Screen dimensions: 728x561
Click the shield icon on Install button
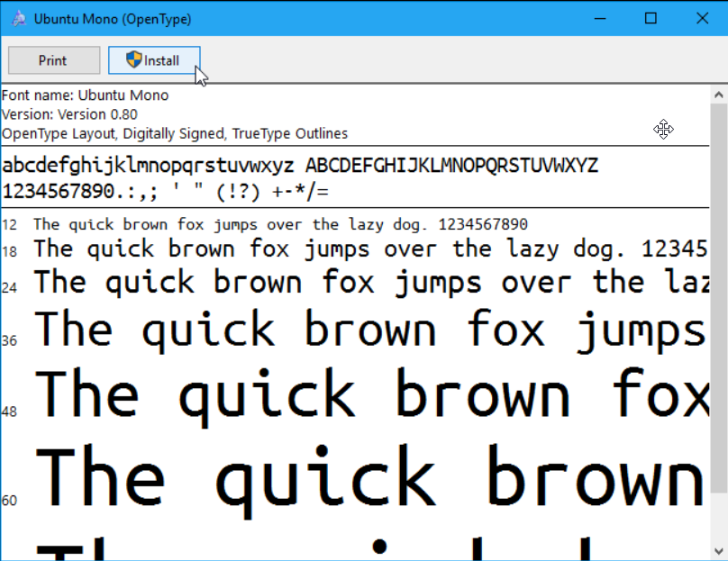[133, 59]
